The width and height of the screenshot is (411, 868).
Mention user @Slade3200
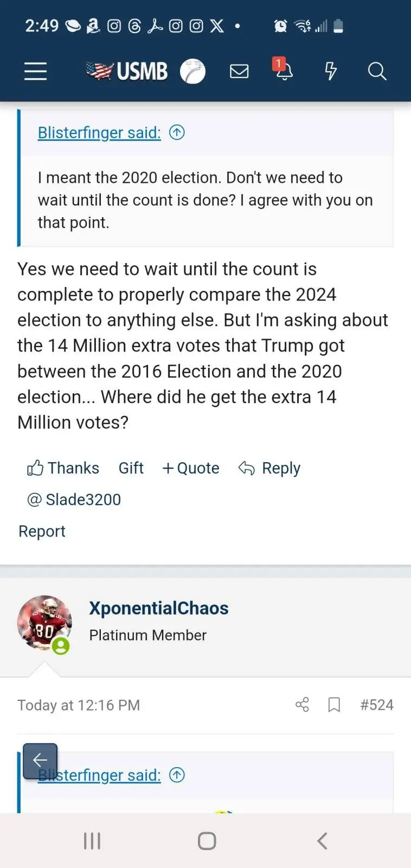[74, 500]
